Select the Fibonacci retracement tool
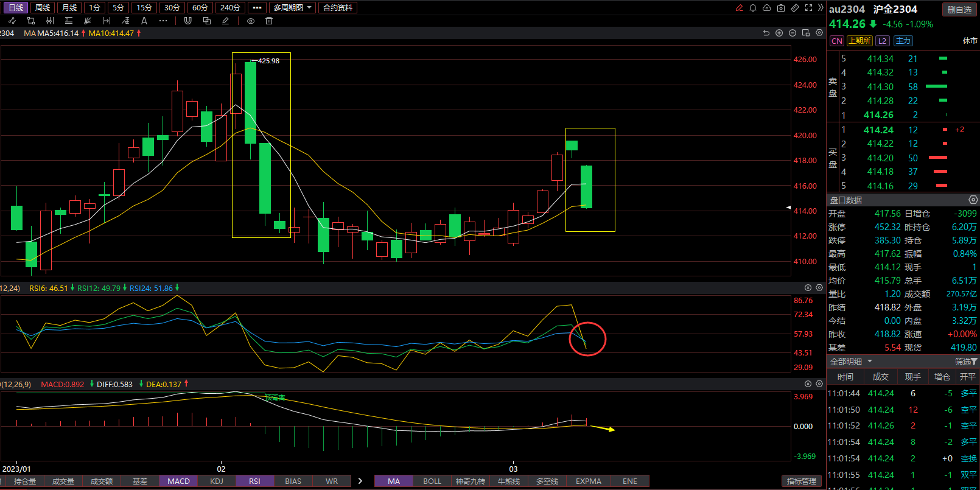980x490 pixels. tap(125, 21)
